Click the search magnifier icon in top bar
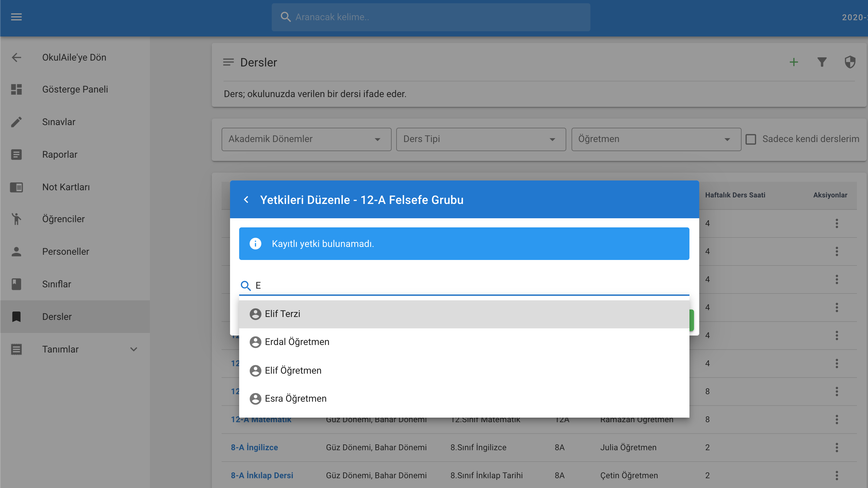The image size is (868, 488). 285,17
